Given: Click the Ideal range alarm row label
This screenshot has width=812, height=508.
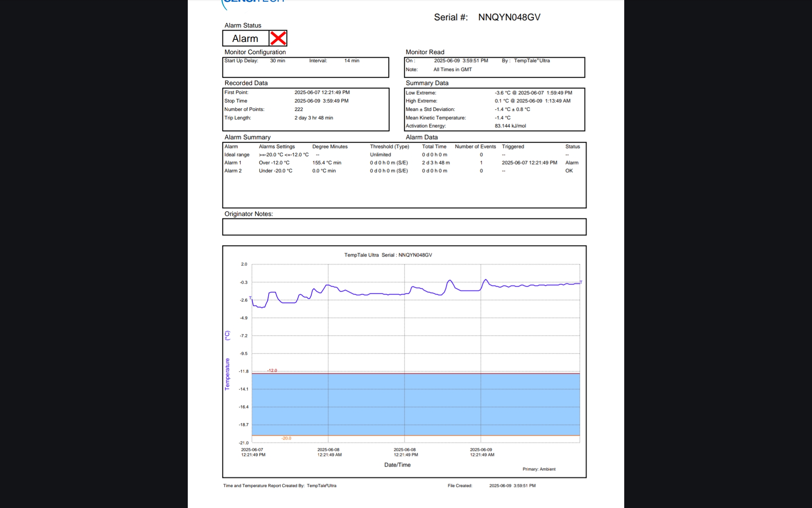Looking at the screenshot, I should [237, 155].
